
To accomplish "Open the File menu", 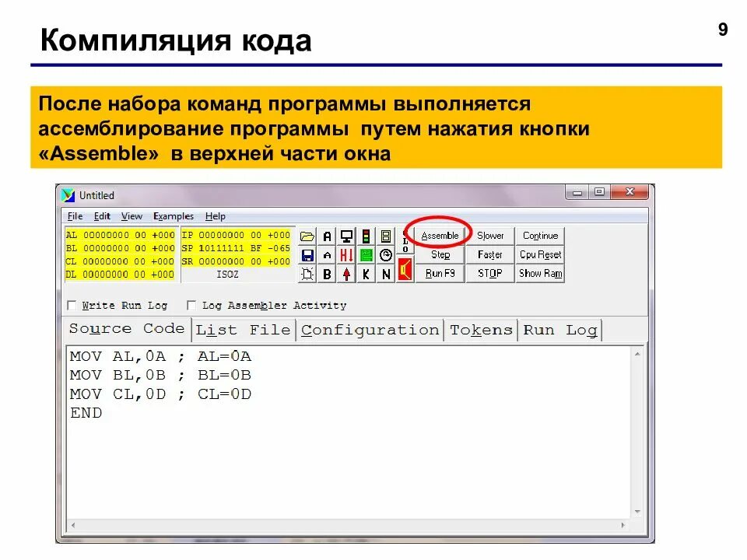I will (x=75, y=216).
